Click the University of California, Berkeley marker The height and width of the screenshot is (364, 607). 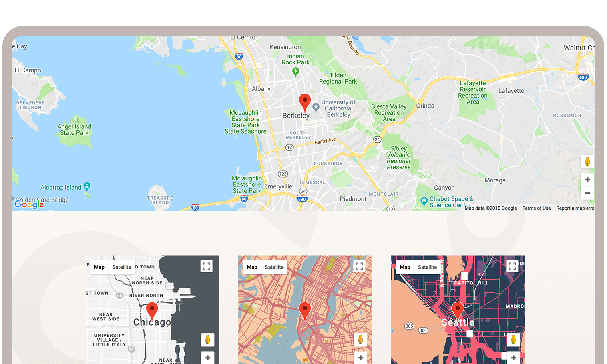coord(316,107)
